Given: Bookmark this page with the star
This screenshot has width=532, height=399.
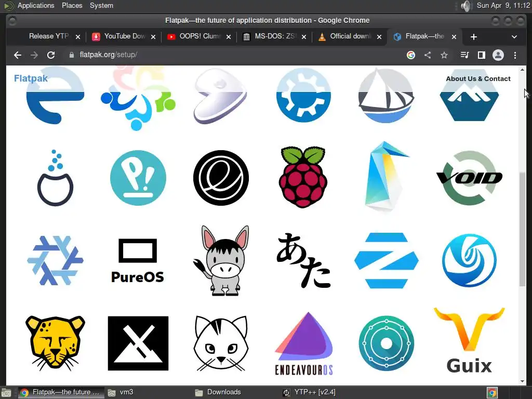Looking at the screenshot, I should pyautogui.click(x=444, y=55).
